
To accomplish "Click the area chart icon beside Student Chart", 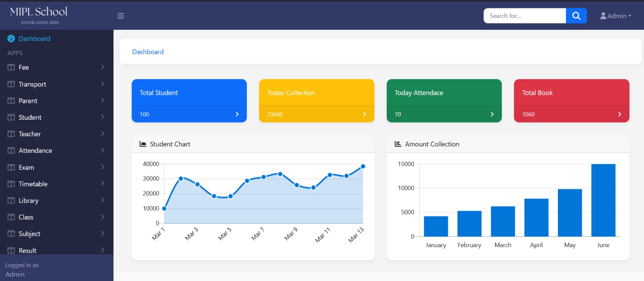I will tap(143, 144).
